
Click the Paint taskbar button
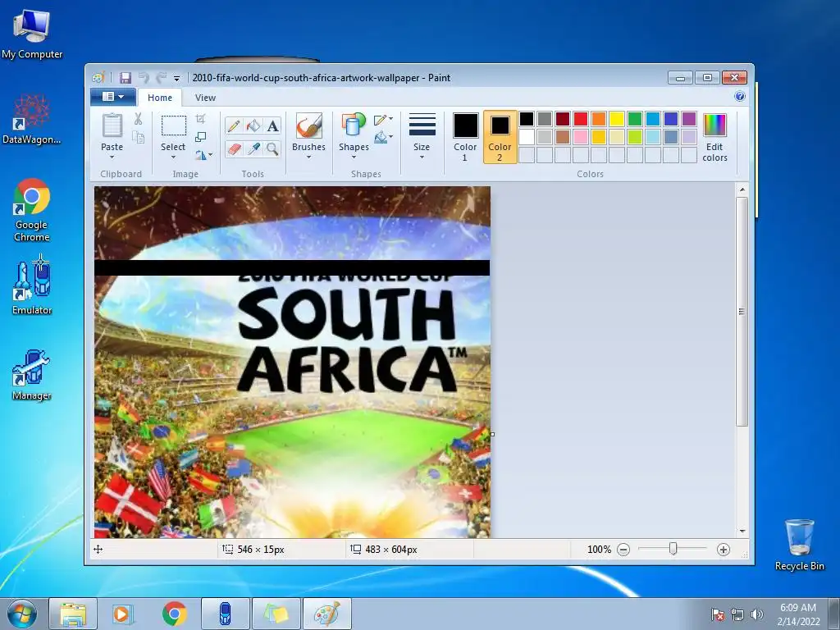327,614
